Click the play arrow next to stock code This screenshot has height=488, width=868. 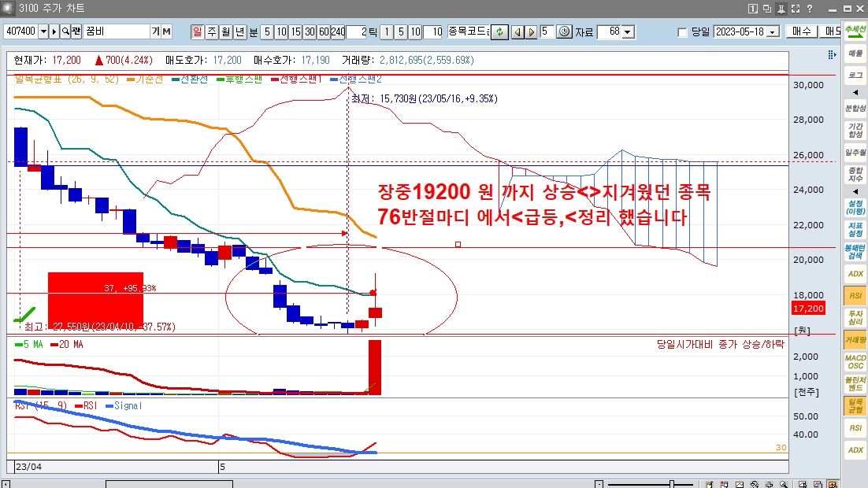tap(54, 31)
